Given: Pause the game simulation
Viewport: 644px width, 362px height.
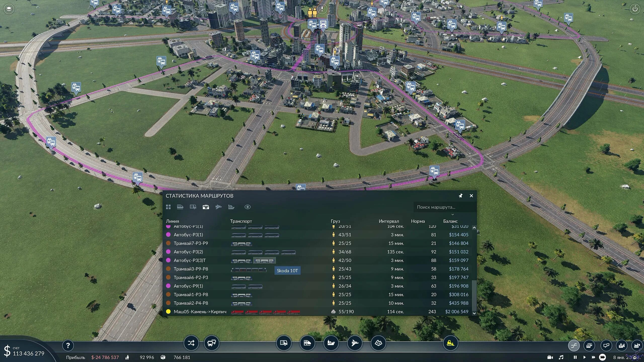Looking at the screenshot, I should click(x=575, y=357).
